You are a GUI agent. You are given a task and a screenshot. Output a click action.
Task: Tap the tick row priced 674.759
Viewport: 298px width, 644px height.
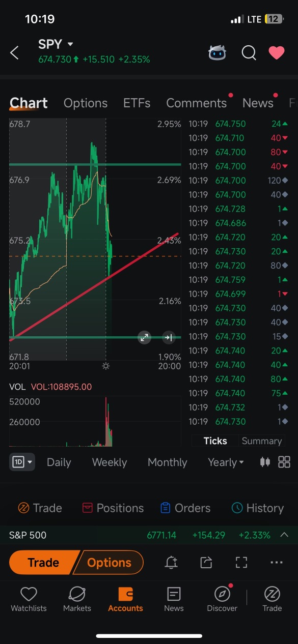tap(238, 280)
